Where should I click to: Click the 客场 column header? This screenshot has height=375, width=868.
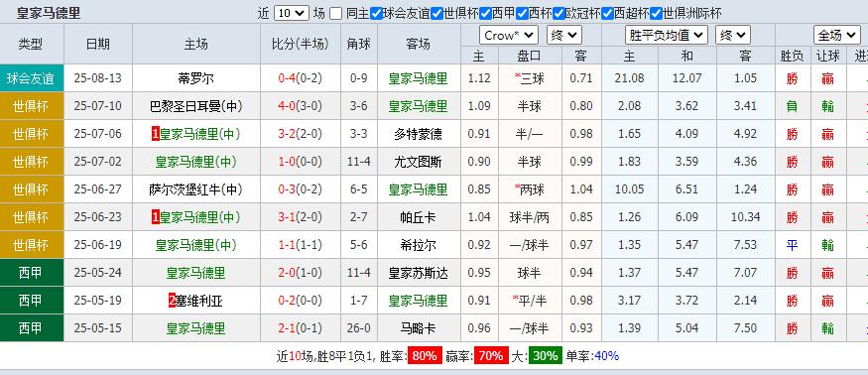click(x=419, y=44)
